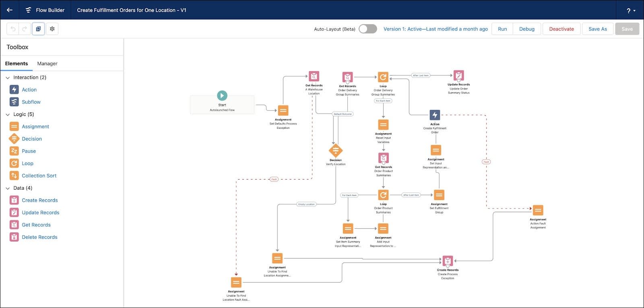Select the Set Fulfillment Group assignment node
Image resolution: width=644 pixels, height=308 pixels.
click(x=439, y=195)
